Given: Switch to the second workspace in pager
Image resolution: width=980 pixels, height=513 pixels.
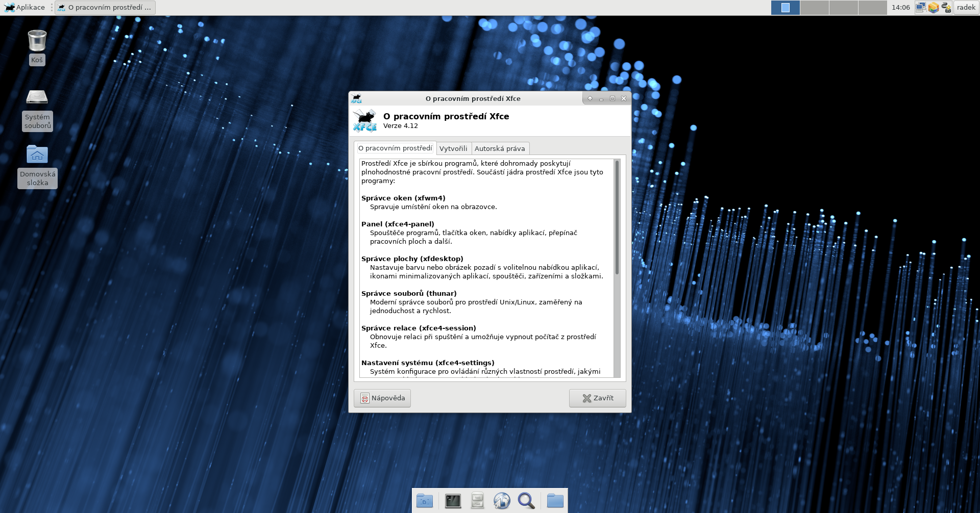Looking at the screenshot, I should [815, 7].
